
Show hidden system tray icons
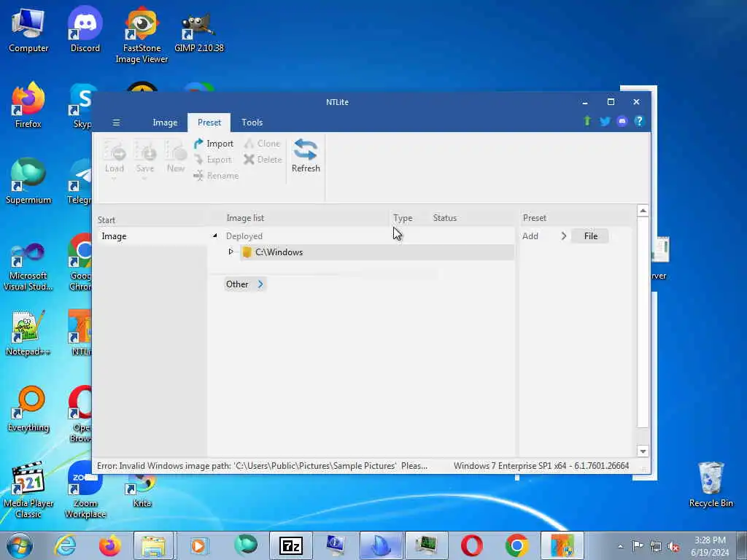(x=620, y=546)
